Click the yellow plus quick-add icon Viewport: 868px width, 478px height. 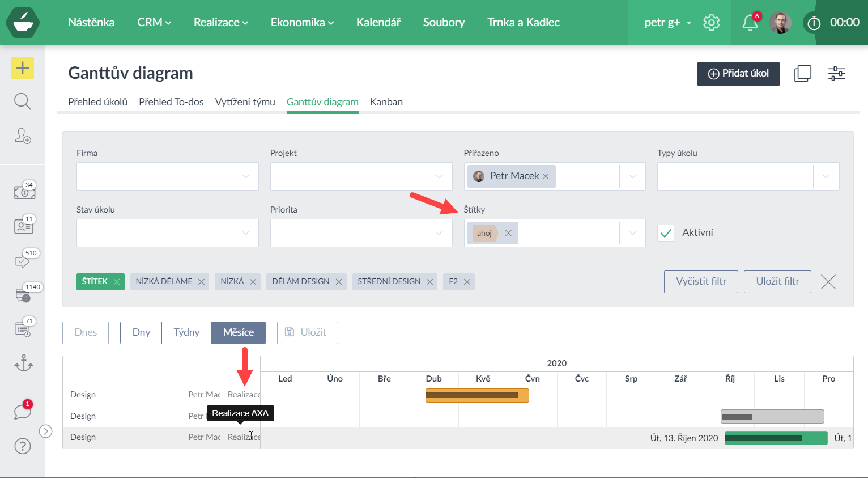click(23, 68)
